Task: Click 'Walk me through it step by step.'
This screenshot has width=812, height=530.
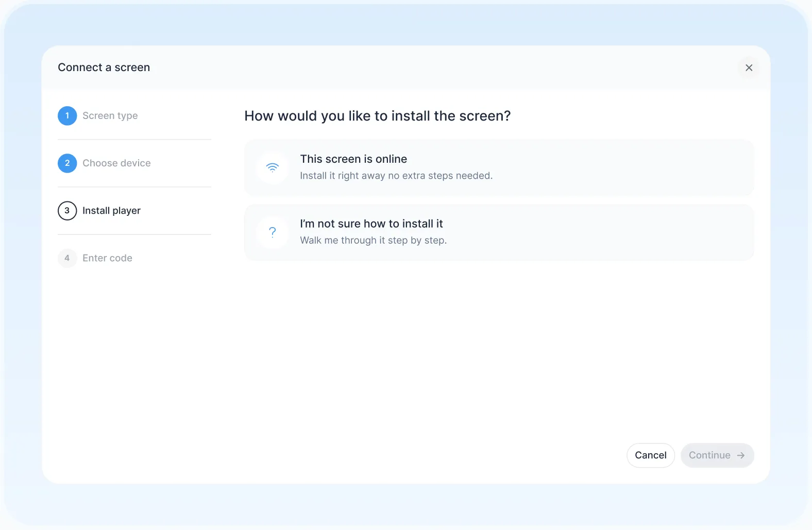Action: [x=374, y=241]
